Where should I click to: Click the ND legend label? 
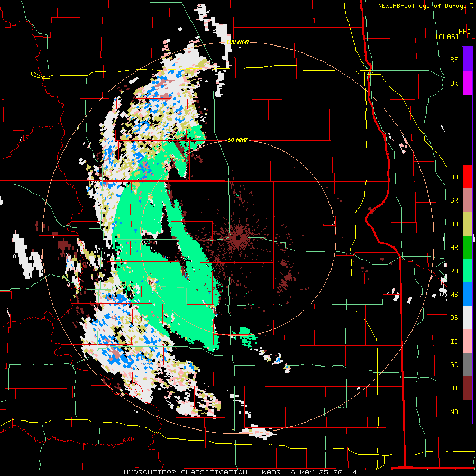point(454,412)
